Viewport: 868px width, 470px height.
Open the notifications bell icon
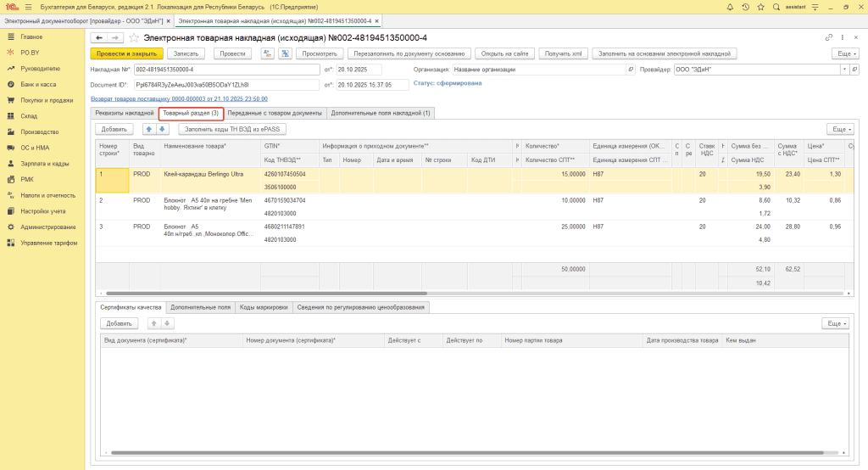point(731,7)
